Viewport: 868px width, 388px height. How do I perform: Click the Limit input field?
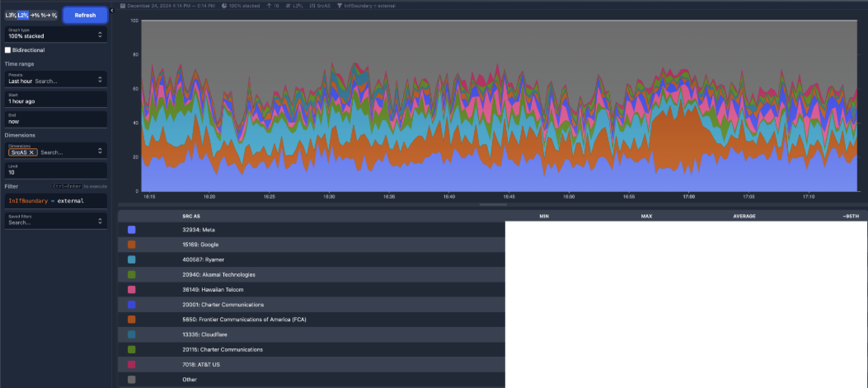pyautogui.click(x=56, y=171)
